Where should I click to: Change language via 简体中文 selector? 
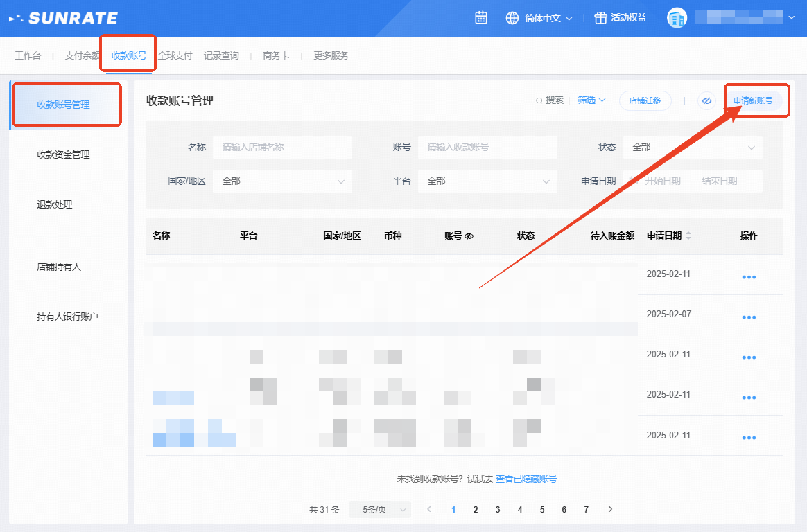(x=539, y=18)
